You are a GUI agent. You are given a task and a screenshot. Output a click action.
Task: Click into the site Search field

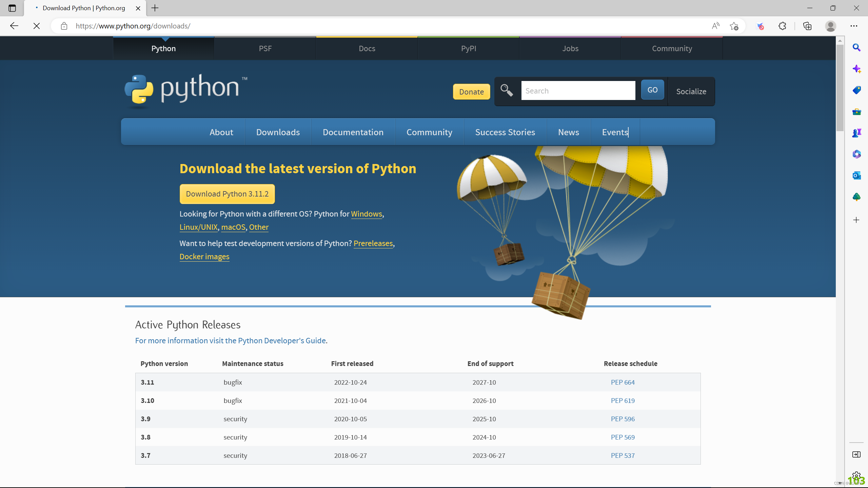578,91
